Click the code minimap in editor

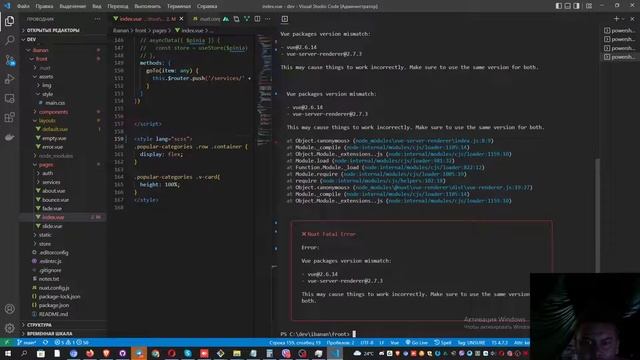264,90
